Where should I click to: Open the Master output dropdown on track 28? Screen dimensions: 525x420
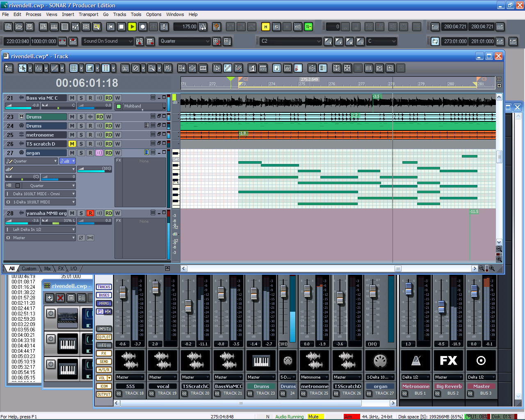[40, 238]
